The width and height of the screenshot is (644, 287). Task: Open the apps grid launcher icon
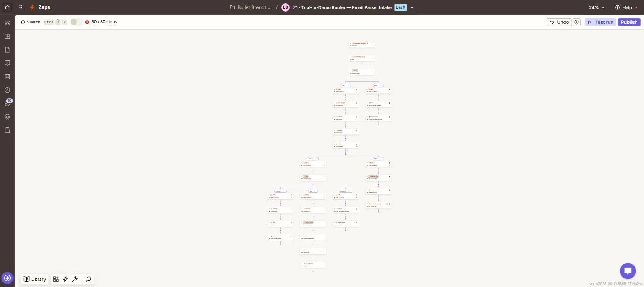point(21,7)
